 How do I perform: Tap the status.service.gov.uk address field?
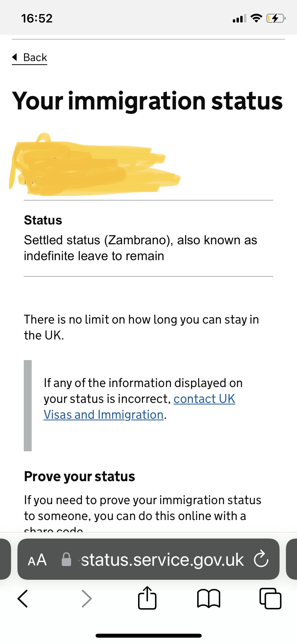(162, 560)
